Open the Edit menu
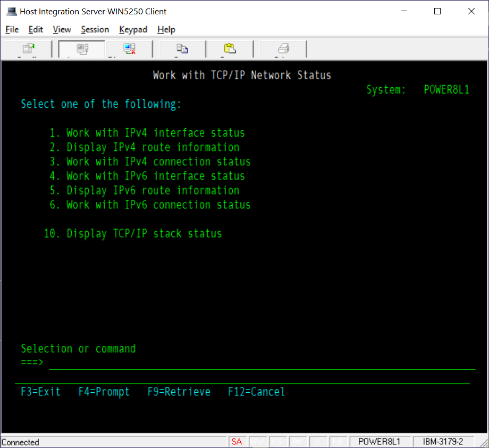The height and width of the screenshot is (448, 489). (36, 29)
